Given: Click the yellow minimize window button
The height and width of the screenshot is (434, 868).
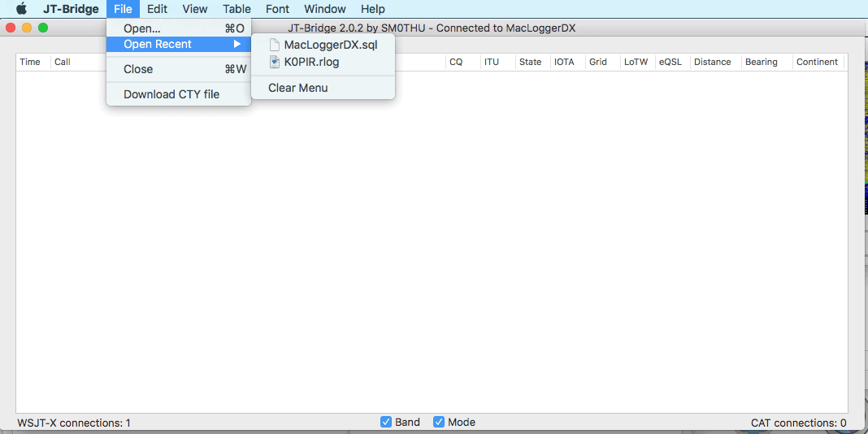Looking at the screenshot, I should click(27, 28).
